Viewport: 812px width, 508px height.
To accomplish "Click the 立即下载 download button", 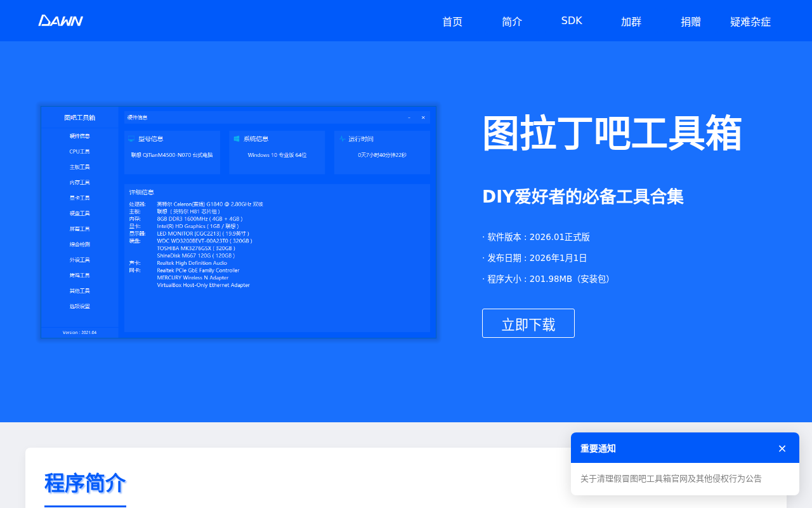I will pyautogui.click(x=528, y=323).
